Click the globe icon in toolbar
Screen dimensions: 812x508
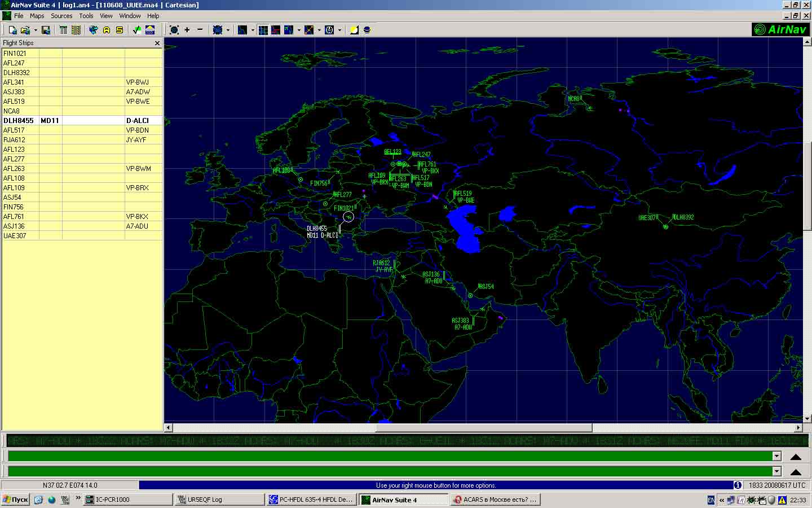click(94, 30)
